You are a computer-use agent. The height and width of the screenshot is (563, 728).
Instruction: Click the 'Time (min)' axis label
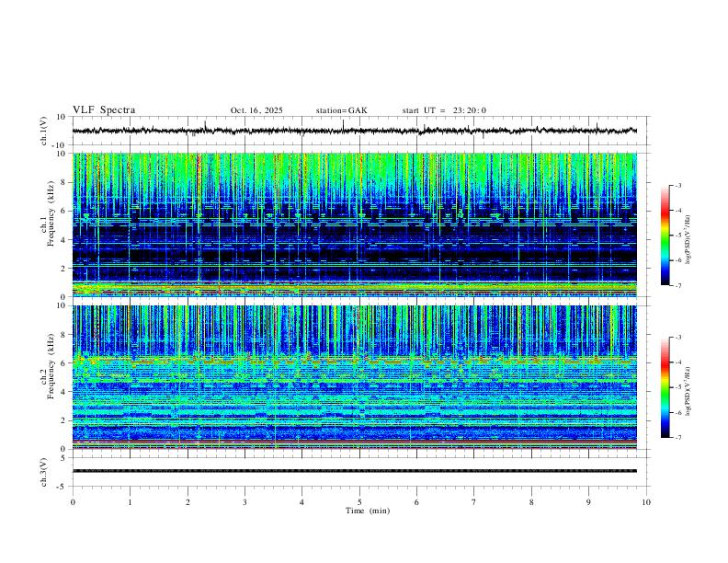pos(368,511)
